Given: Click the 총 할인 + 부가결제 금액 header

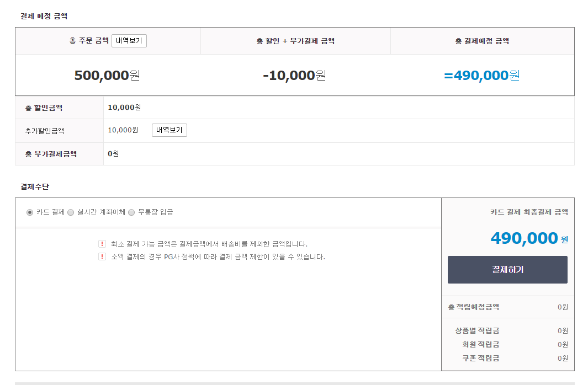Looking at the screenshot, I should coord(295,41).
